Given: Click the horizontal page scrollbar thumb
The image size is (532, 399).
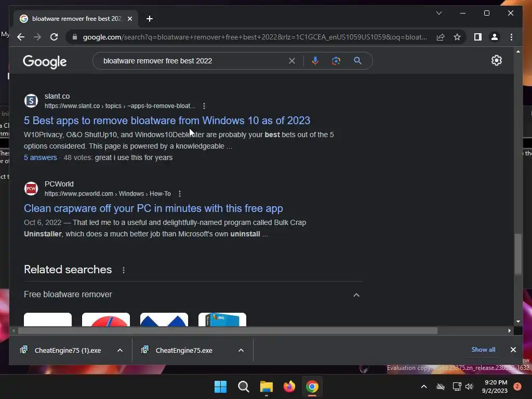Looking at the screenshot, I should (228, 331).
